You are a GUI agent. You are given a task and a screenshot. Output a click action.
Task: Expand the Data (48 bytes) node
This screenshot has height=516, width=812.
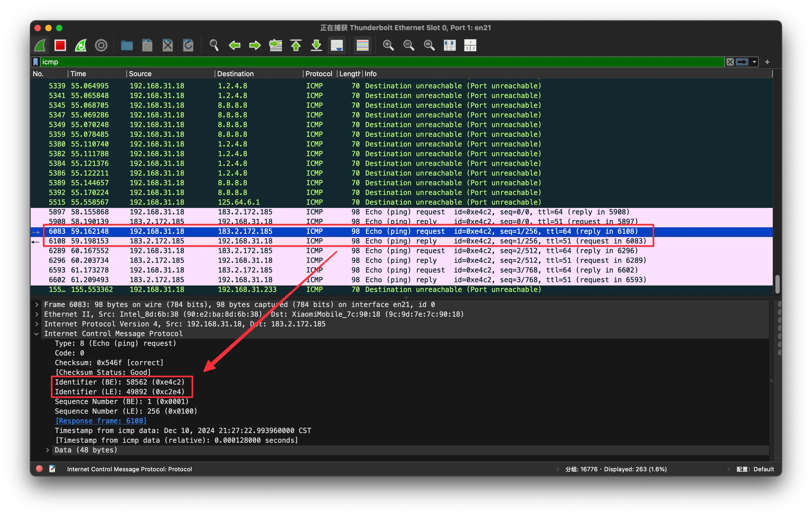(x=47, y=450)
